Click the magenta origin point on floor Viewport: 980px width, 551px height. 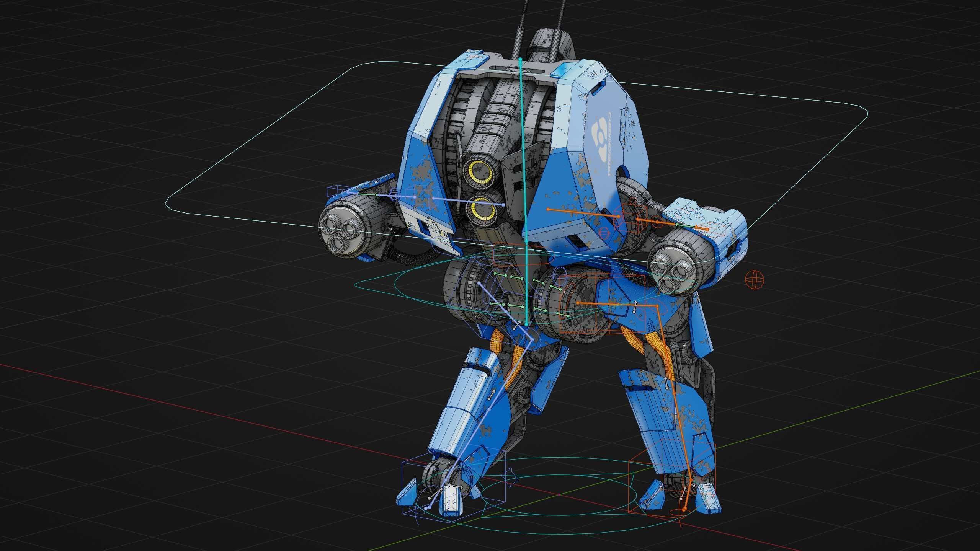tap(559, 495)
